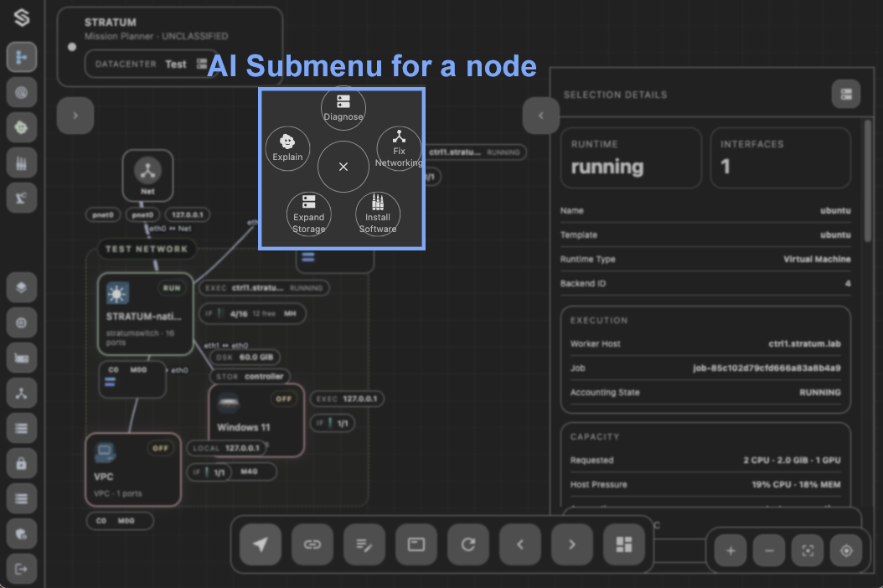Click the Worker Host value ctrl1.stratum.lab
This screenshot has width=883, height=588.
coord(805,343)
